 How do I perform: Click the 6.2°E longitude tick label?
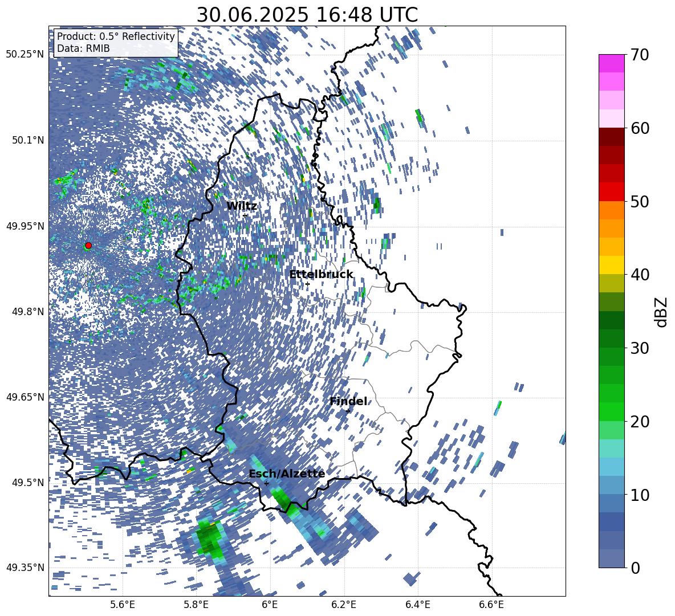pyautogui.click(x=344, y=605)
